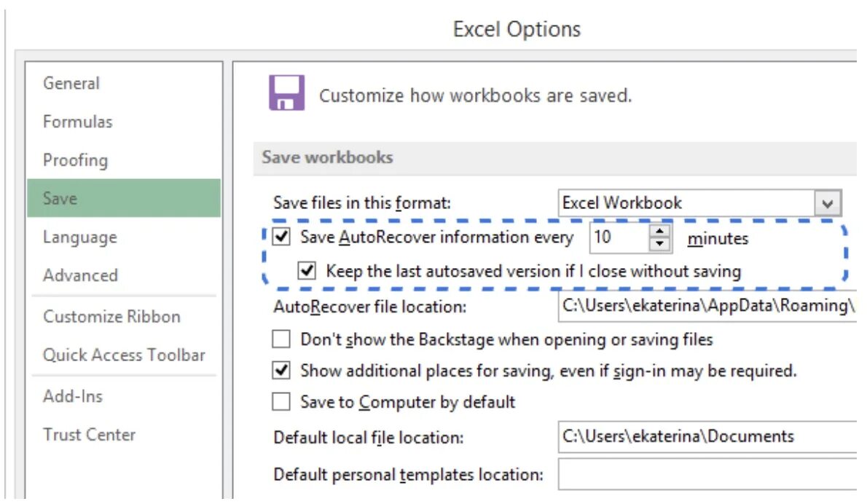Open the General options category

click(x=71, y=83)
